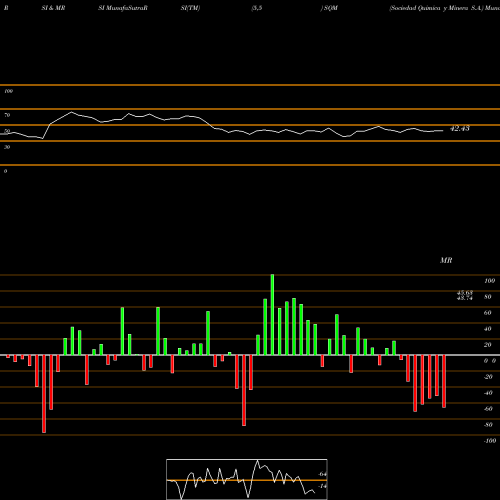Click the (5,5 parameter text
Viewport: 500px width, 500px height.
(x=257, y=8)
